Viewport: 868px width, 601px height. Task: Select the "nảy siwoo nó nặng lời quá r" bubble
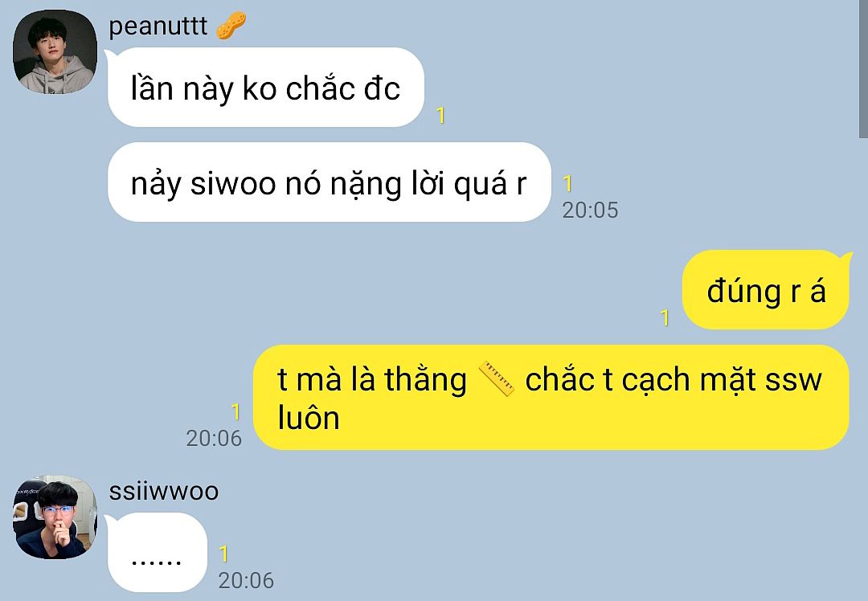click(x=330, y=182)
